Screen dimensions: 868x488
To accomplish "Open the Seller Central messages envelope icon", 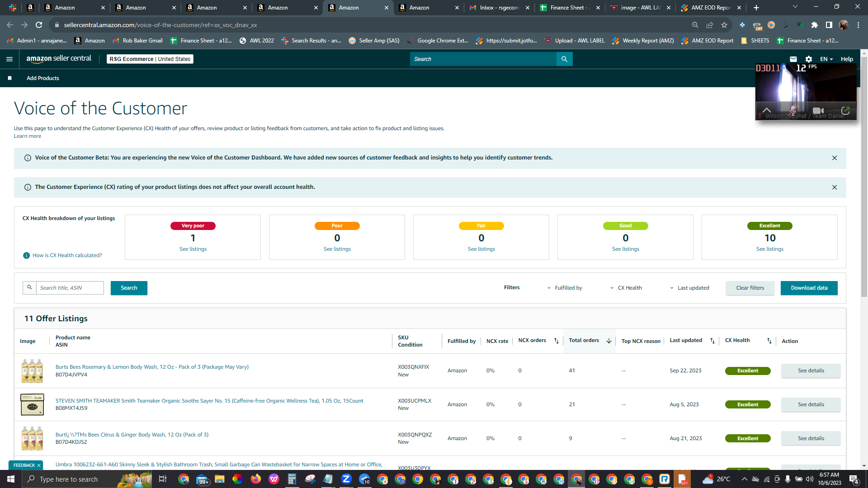I will [793, 59].
